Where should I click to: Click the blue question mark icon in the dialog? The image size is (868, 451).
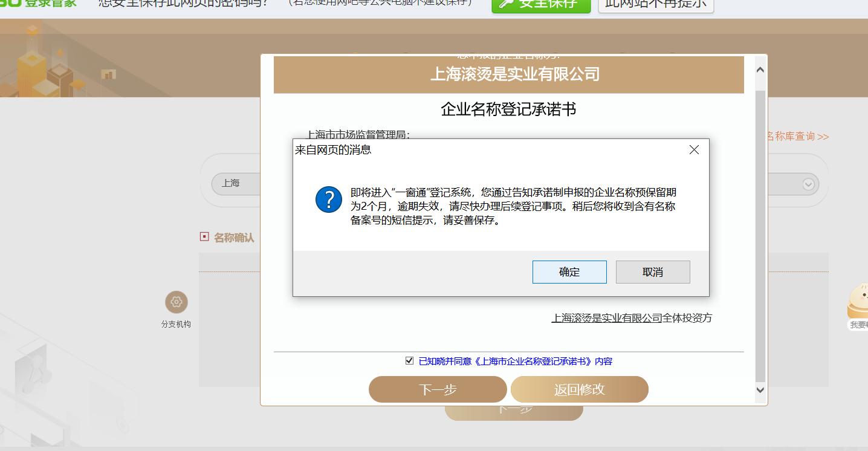tap(328, 198)
